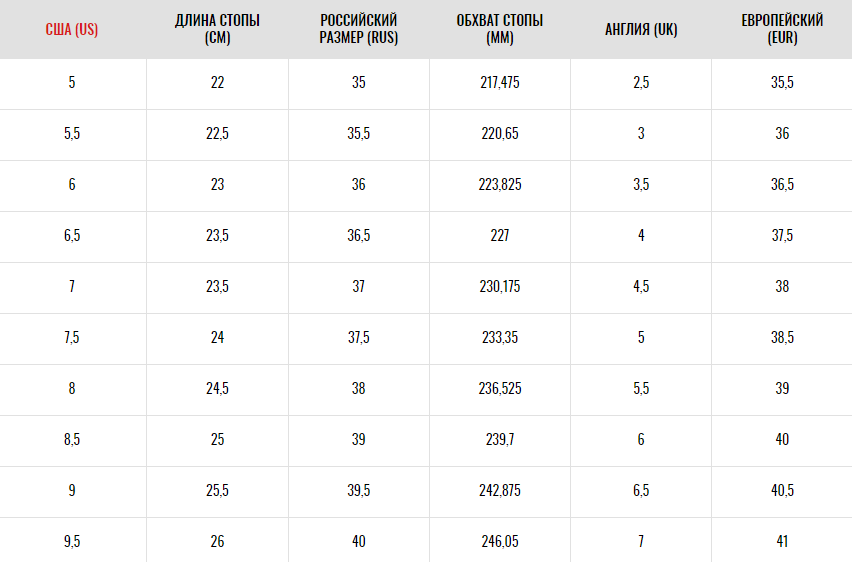This screenshot has width=852, height=562.
Task: Click US size 9,5 cell
Action: pos(72,541)
